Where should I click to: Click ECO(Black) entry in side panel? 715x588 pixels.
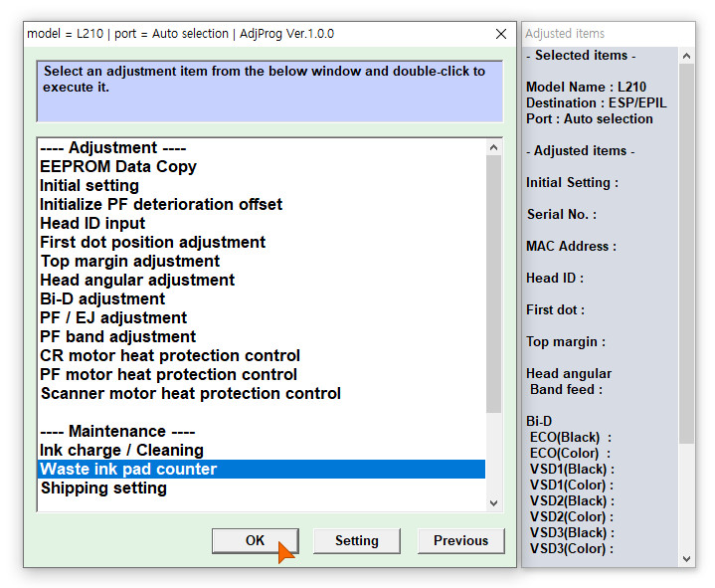570,438
